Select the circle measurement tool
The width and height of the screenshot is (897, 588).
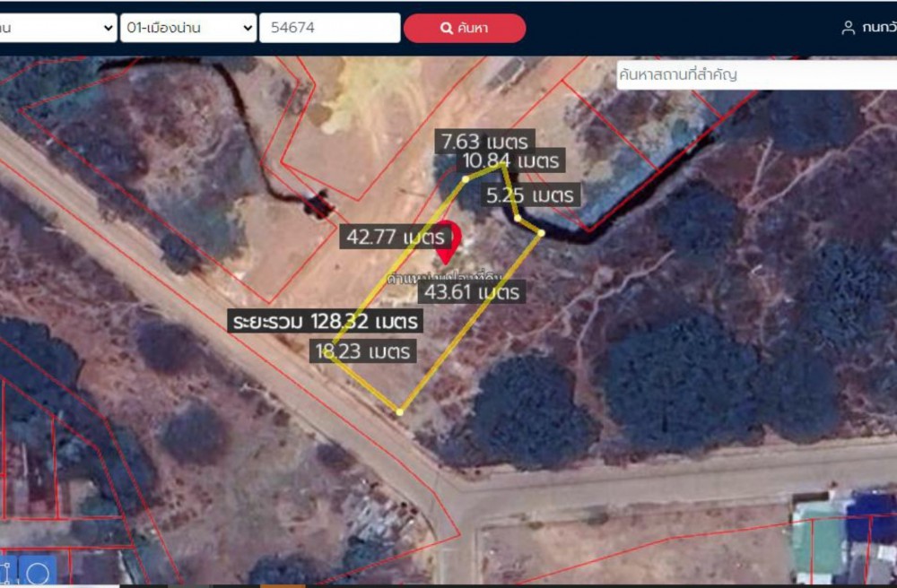[37, 572]
